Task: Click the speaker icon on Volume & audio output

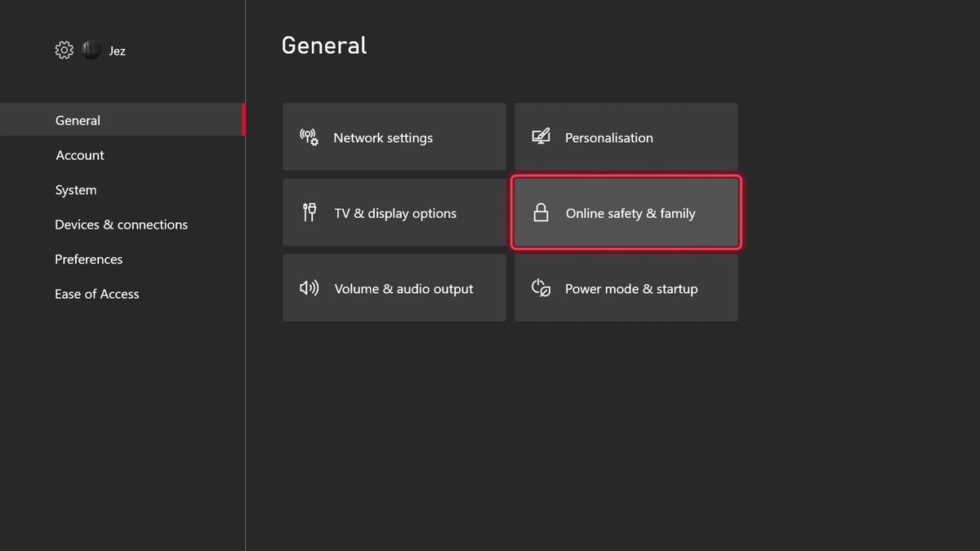Action: pyautogui.click(x=309, y=287)
